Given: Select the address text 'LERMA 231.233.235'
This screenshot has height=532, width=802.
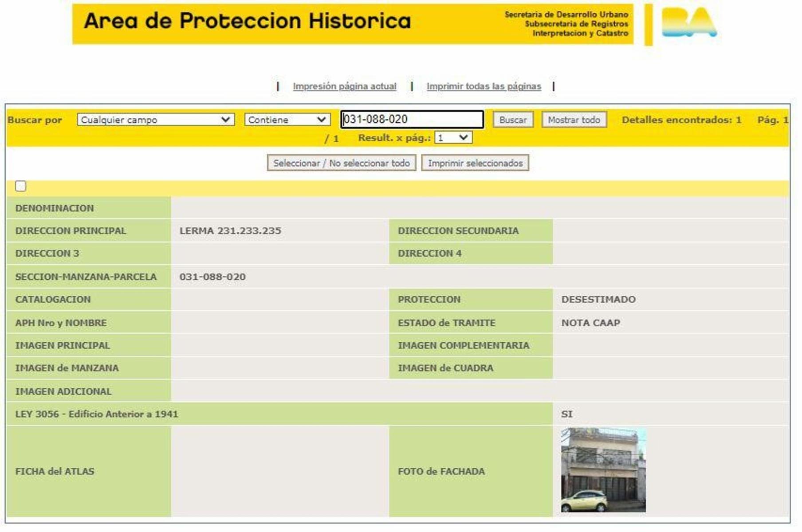Looking at the screenshot, I should click(230, 231).
